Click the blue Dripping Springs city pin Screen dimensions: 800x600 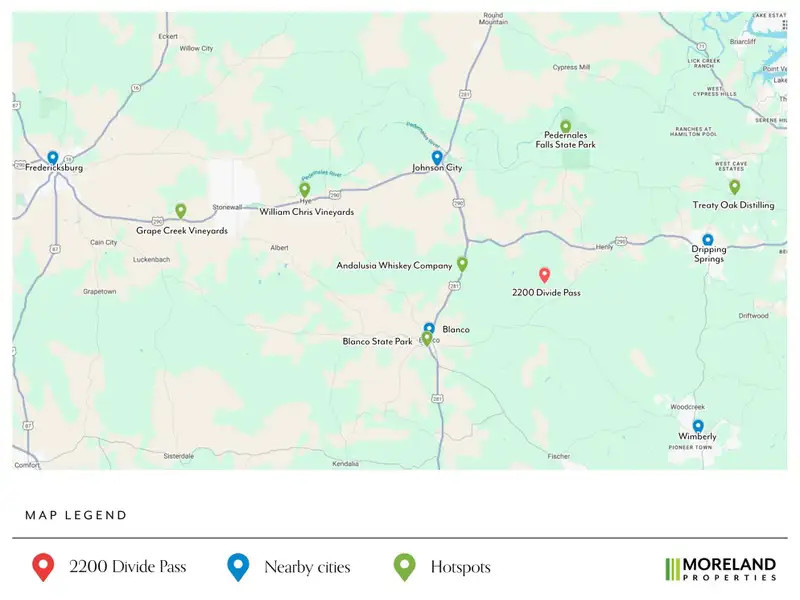pyautogui.click(x=708, y=241)
